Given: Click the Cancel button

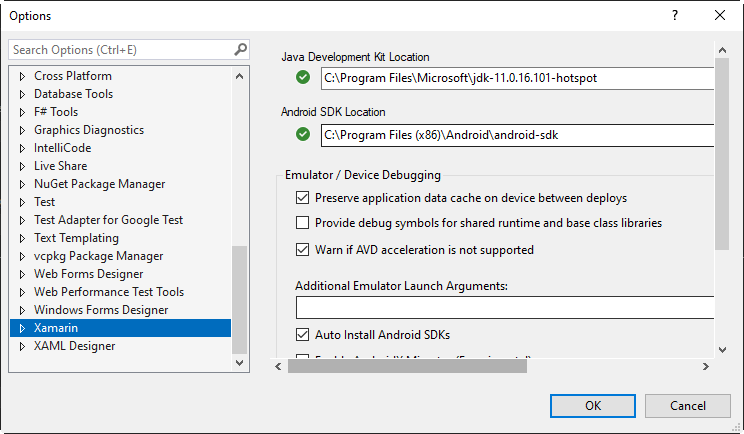Looking at the screenshot, I should click(688, 406).
